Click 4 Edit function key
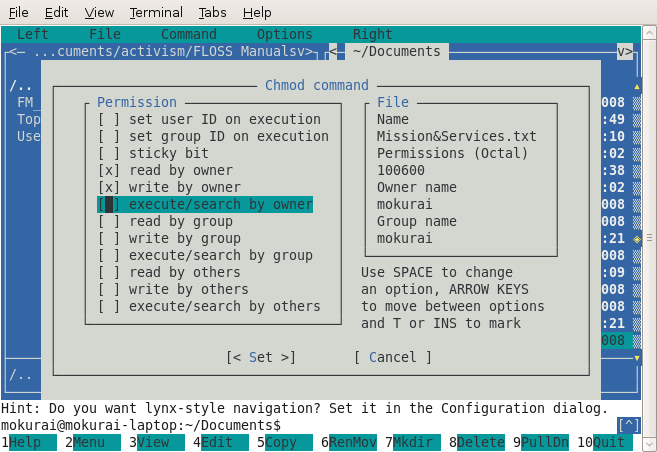This screenshot has width=657, height=452. pos(221,442)
